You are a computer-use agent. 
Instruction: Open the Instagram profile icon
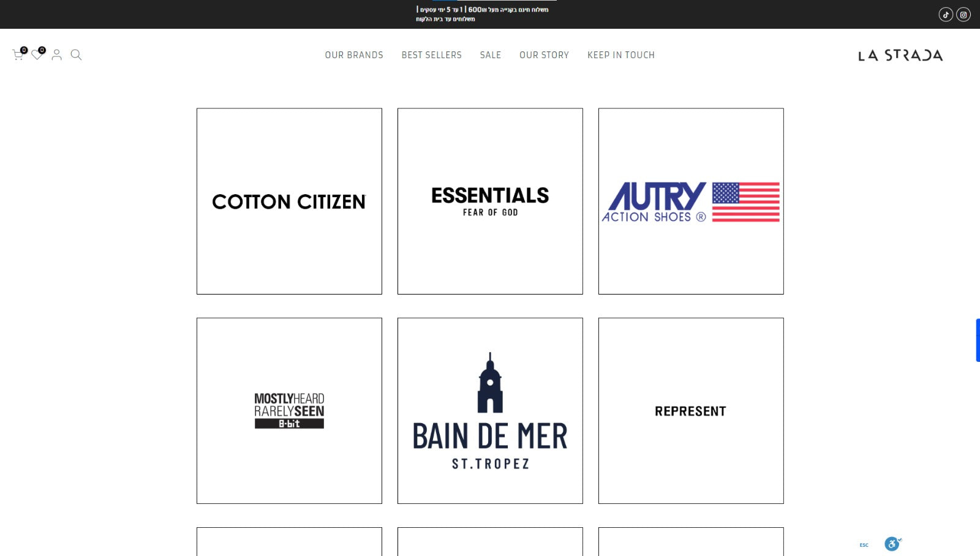[x=963, y=15]
